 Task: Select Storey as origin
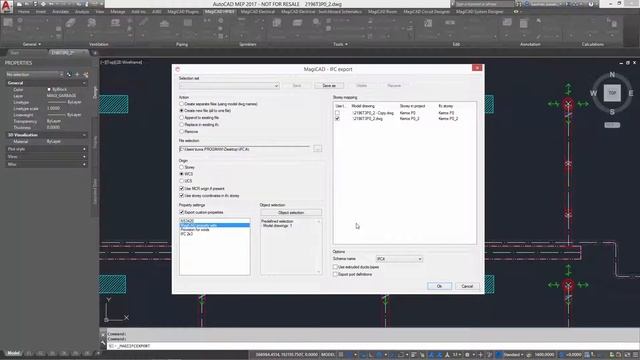(182, 167)
